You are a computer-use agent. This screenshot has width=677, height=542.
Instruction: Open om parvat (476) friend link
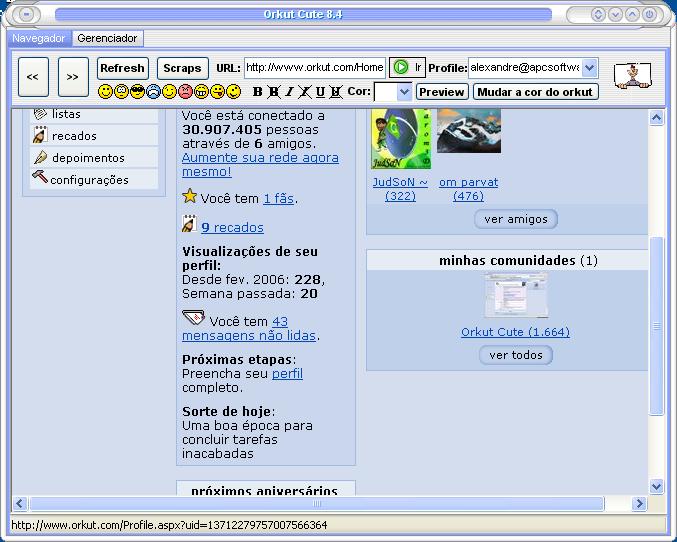click(468, 189)
